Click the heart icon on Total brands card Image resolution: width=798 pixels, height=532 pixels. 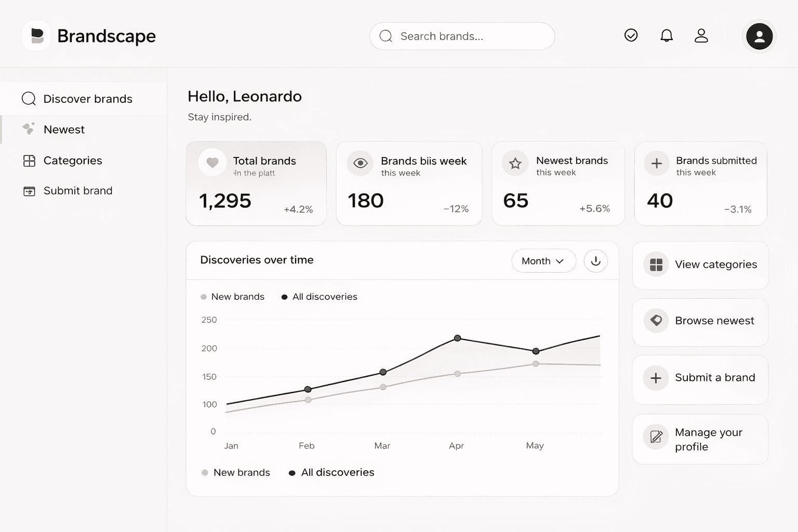(212, 163)
